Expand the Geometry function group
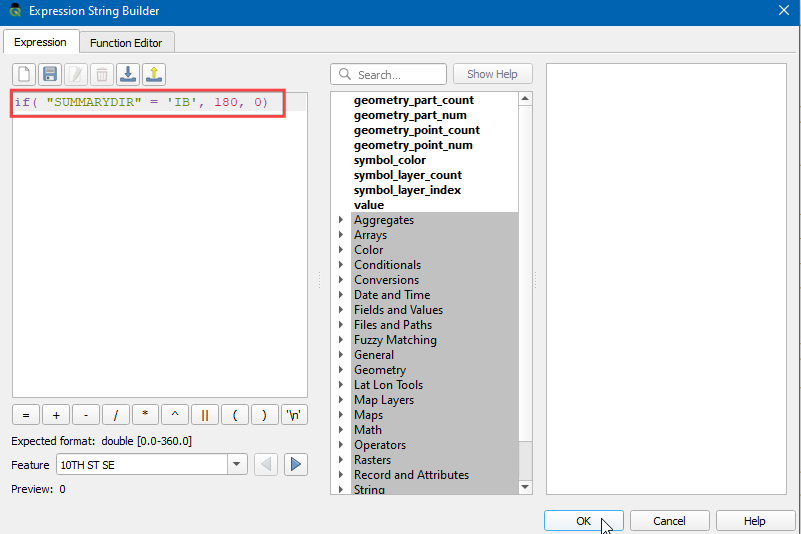 pyautogui.click(x=341, y=370)
